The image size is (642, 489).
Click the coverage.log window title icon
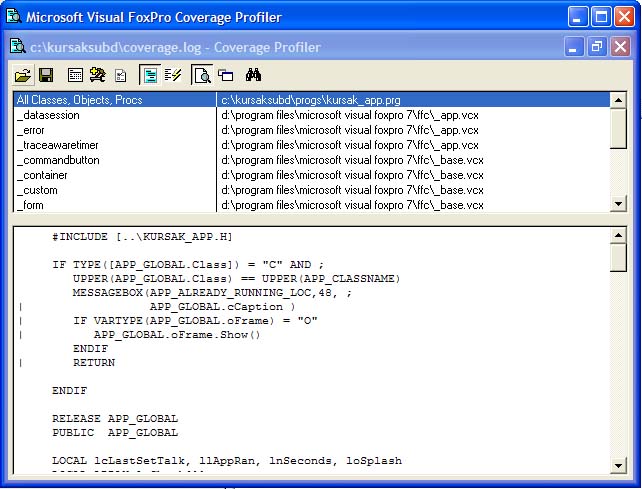[18, 46]
